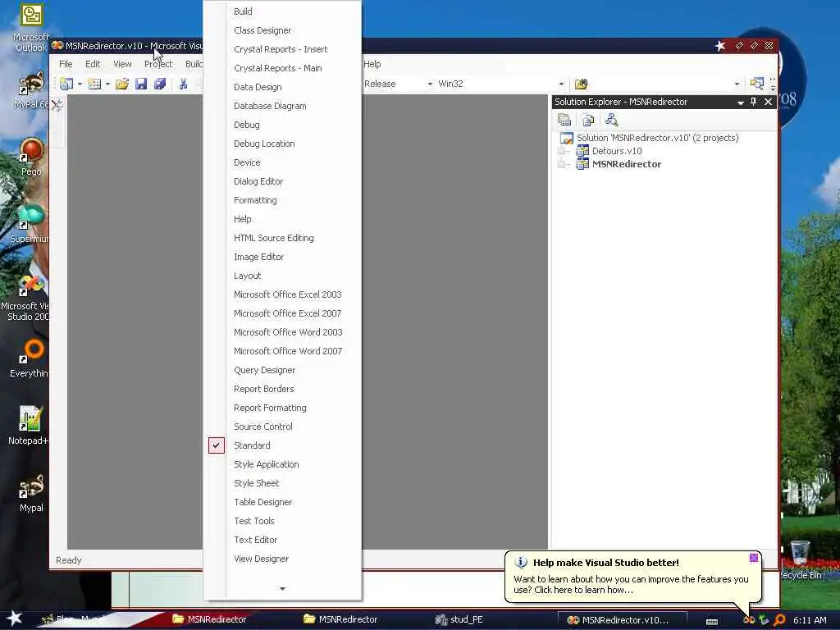Switch to MSNRedirector.v10 taskbar button

[623, 620]
